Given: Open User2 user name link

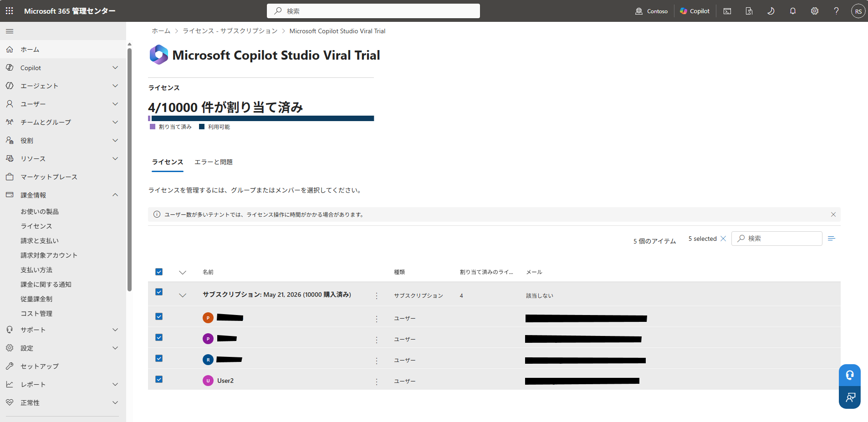Looking at the screenshot, I should (225, 381).
